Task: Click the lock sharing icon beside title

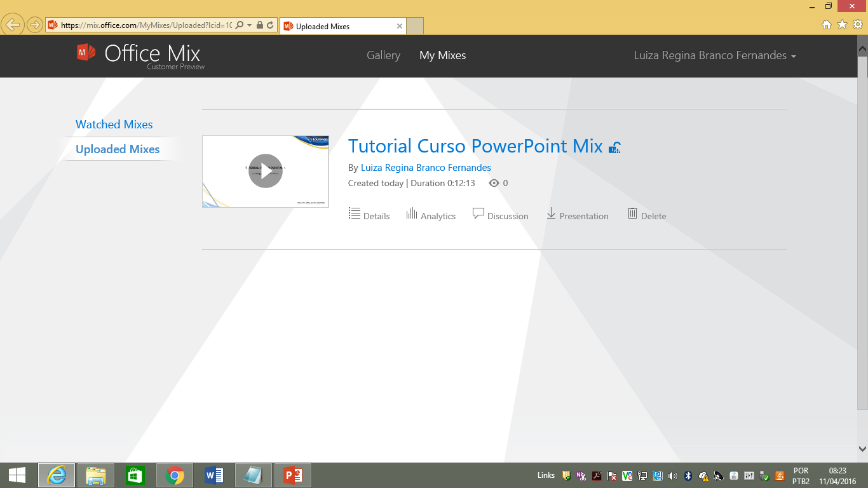Action: click(614, 147)
